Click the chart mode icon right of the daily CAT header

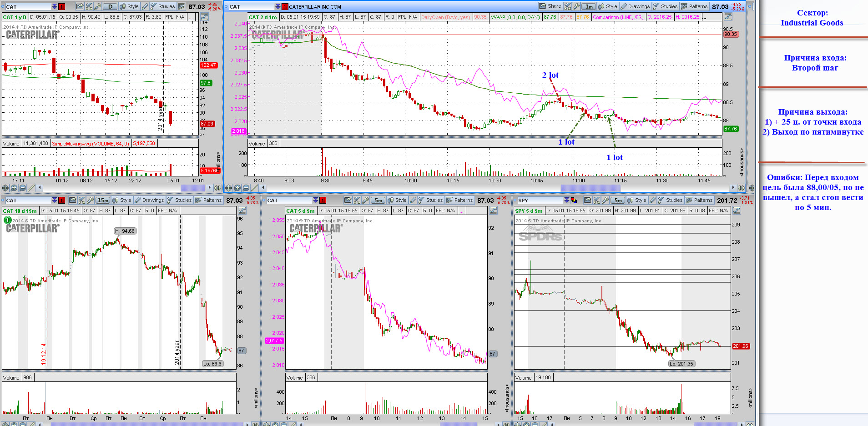205,16
